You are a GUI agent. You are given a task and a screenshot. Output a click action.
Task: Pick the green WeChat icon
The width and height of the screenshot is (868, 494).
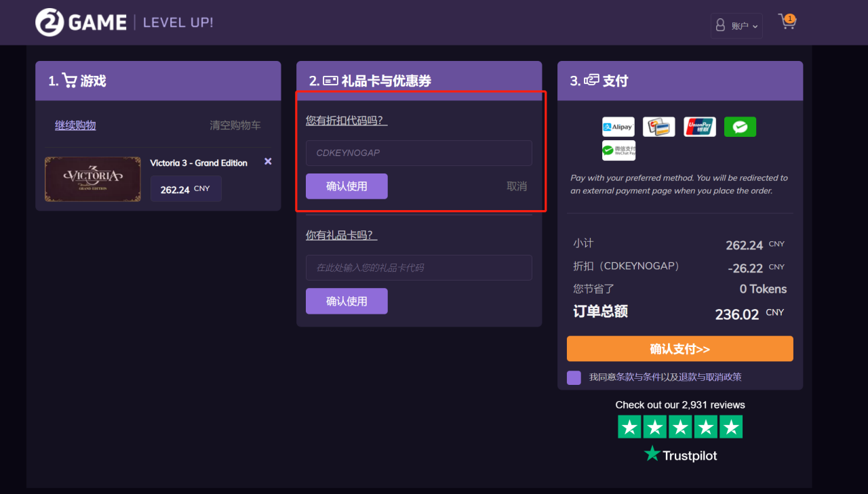pos(740,127)
